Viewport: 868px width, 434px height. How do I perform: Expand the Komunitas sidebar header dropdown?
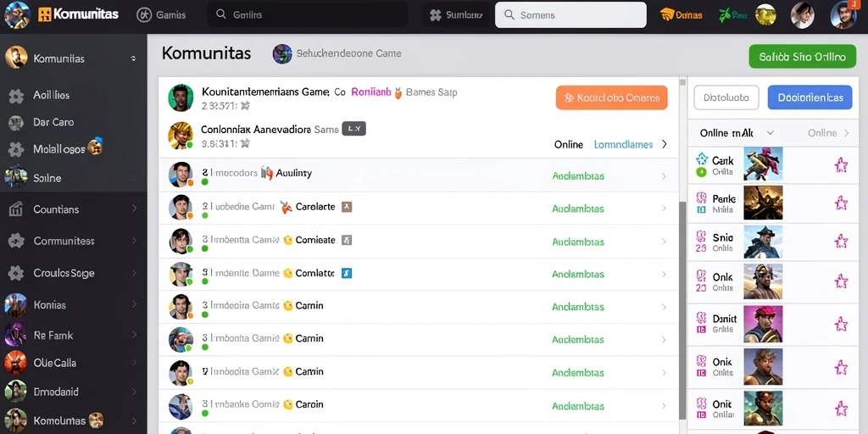pyautogui.click(x=133, y=58)
